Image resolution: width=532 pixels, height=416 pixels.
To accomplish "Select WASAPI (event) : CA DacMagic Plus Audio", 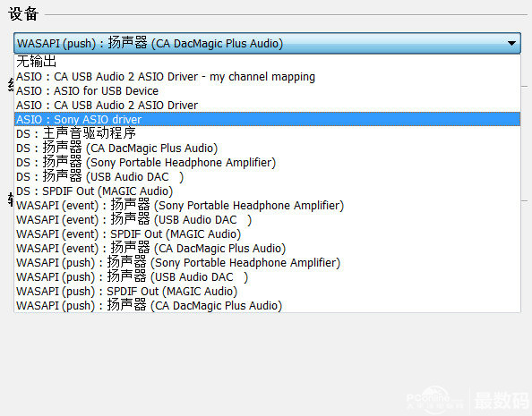I will [x=268, y=248].
